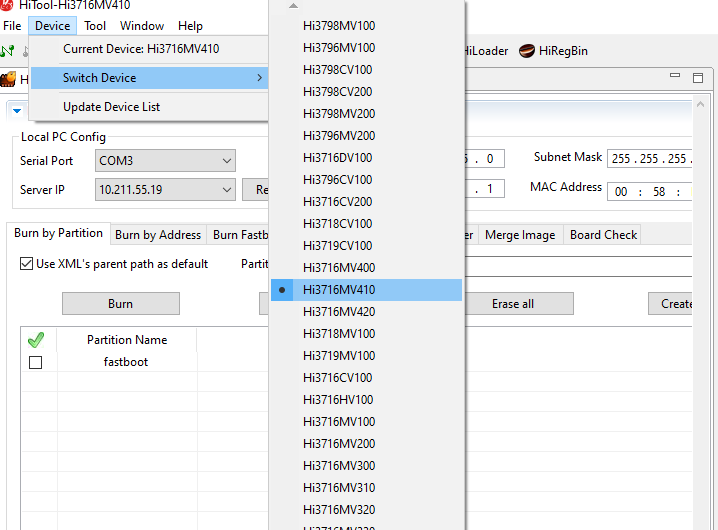Check the fastboot partition checkbox

click(35, 362)
